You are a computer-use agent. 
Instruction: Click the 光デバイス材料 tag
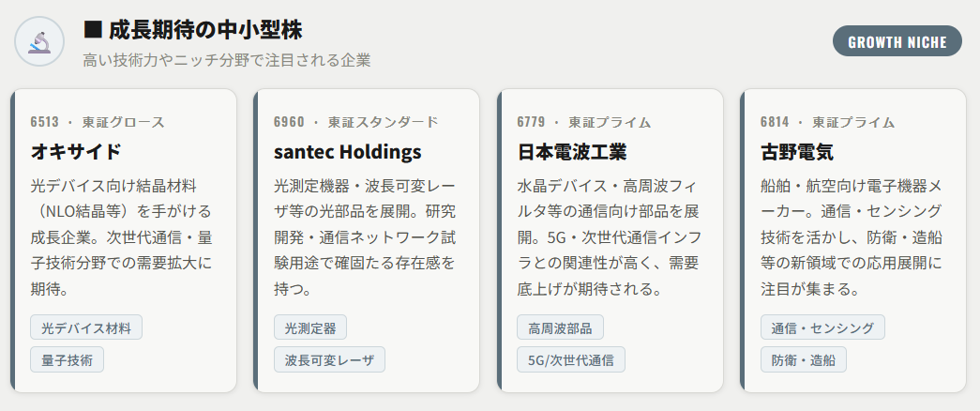point(86,327)
